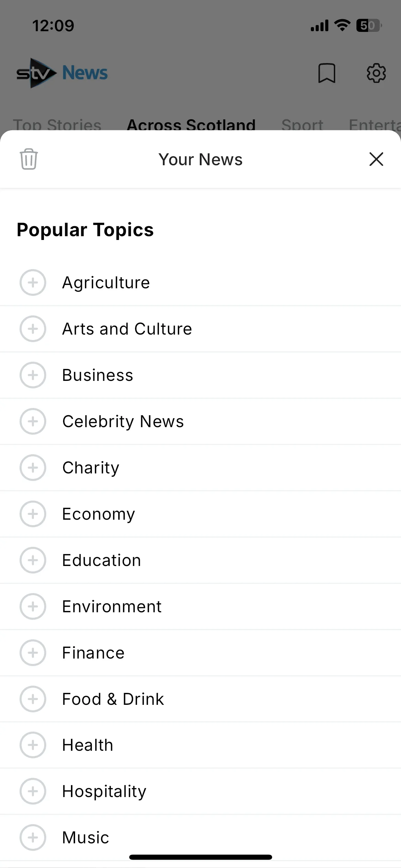Select the Food & Drink topic label
Screen dimensions: 401x868
pos(113,699)
